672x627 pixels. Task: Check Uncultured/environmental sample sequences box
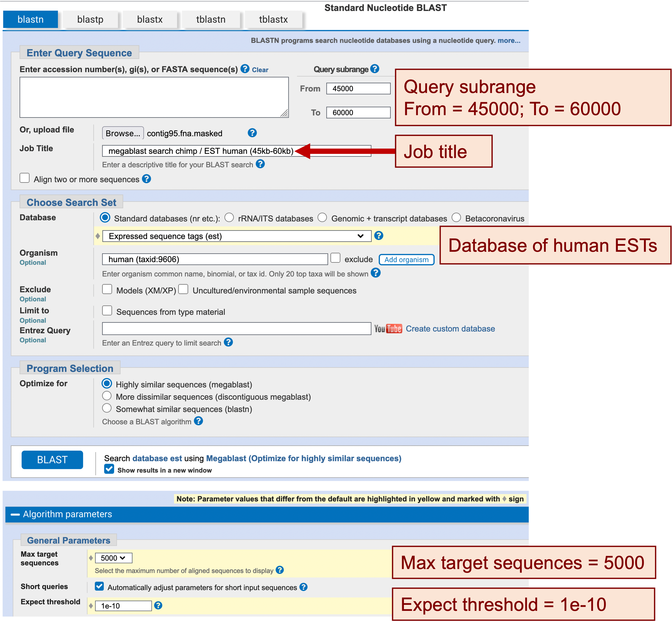tap(183, 289)
